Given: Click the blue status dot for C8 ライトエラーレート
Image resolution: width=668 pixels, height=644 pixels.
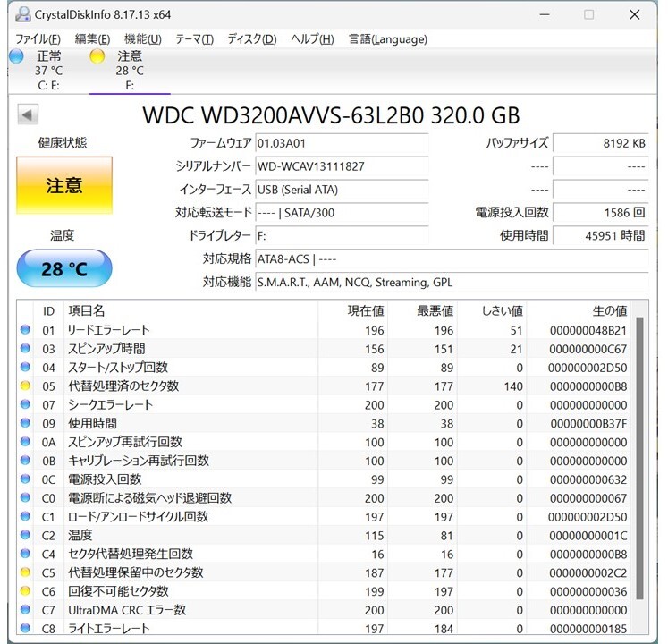Looking at the screenshot, I should 25,628.
